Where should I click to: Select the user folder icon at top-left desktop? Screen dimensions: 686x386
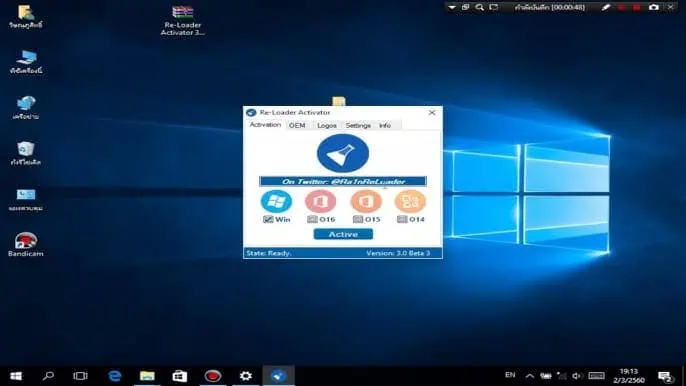pyautogui.click(x=25, y=17)
